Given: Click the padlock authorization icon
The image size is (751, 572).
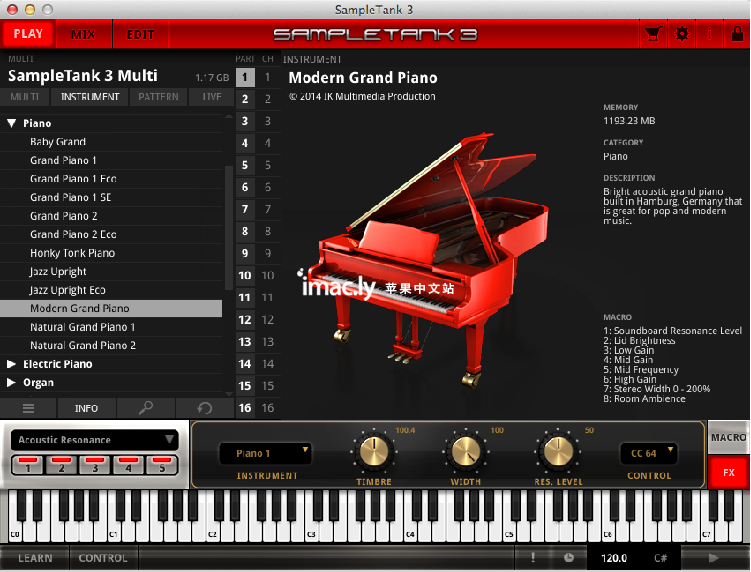Looking at the screenshot, I should click(x=738, y=34).
